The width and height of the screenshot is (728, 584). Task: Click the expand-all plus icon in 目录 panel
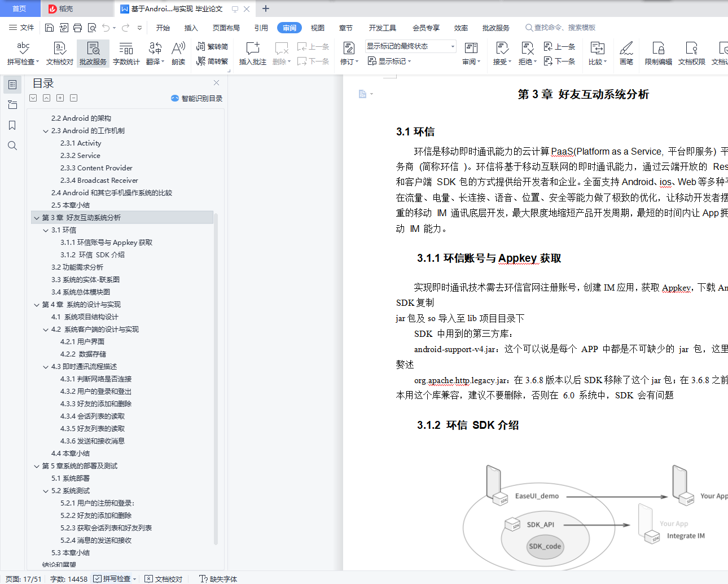pyautogui.click(x=60, y=98)
